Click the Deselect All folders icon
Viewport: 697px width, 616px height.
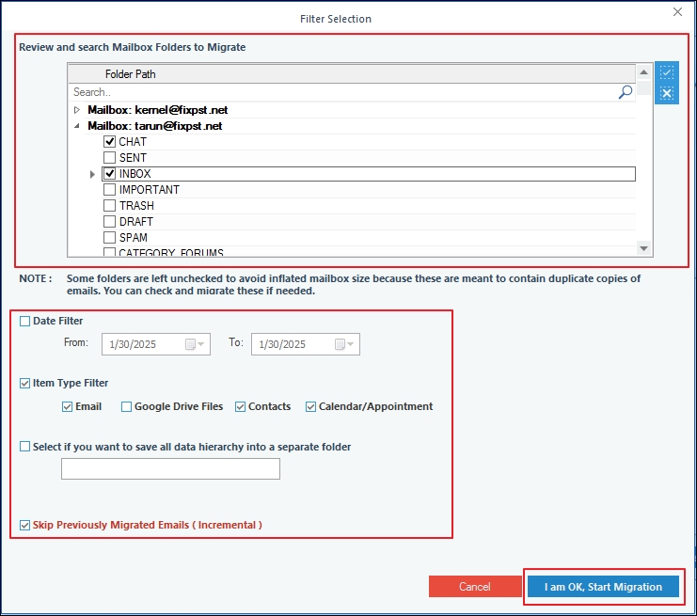(x=666, y=93)
